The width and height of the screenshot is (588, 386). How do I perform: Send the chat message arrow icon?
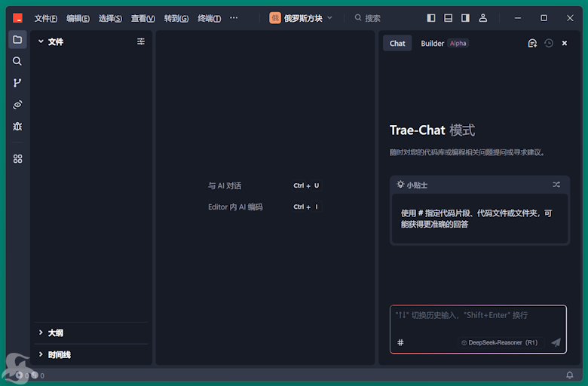click(556, 342)
